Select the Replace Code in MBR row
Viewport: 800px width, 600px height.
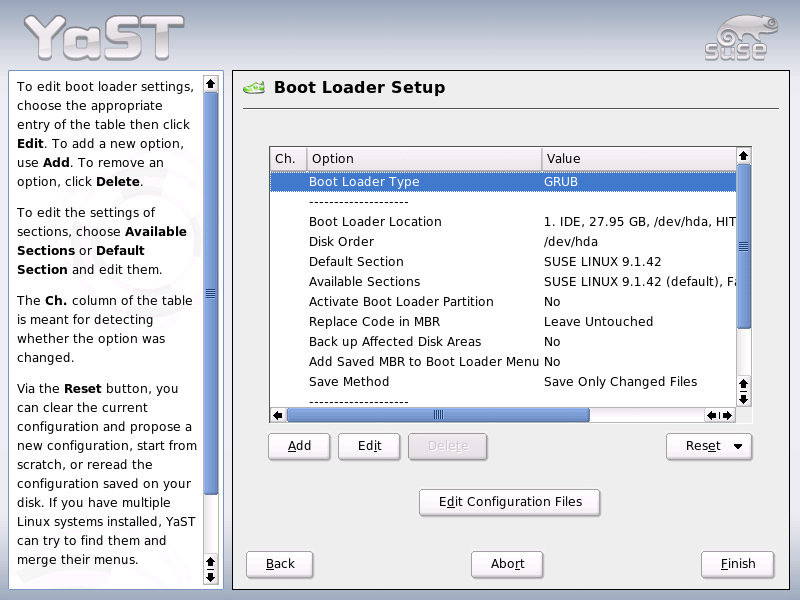coord(503,322)
